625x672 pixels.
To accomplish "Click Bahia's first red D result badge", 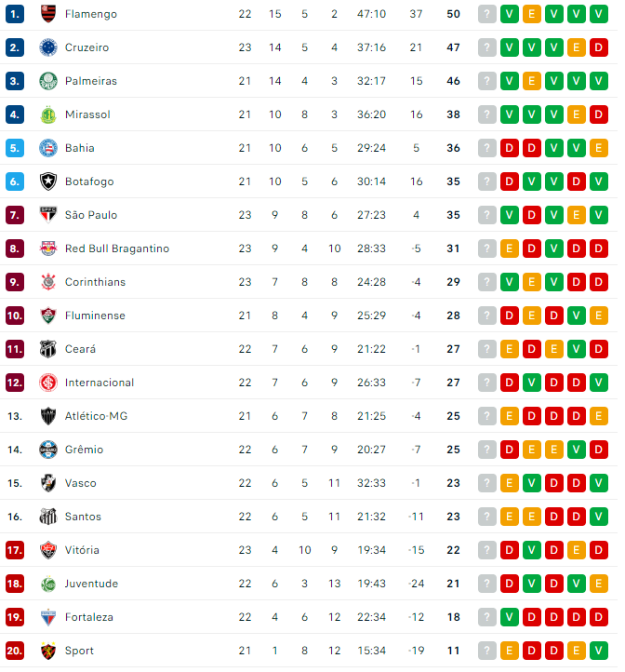I will tap(510, 148).
